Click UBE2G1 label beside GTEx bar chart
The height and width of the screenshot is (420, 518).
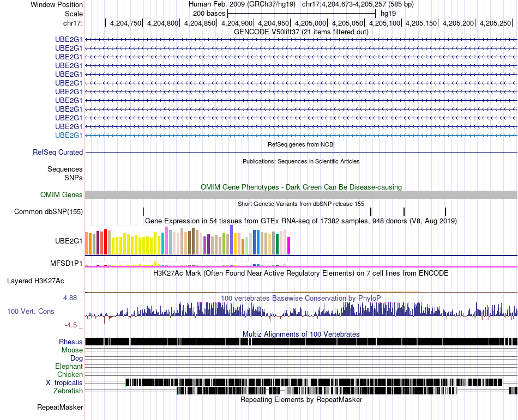[x=69, y=241]
